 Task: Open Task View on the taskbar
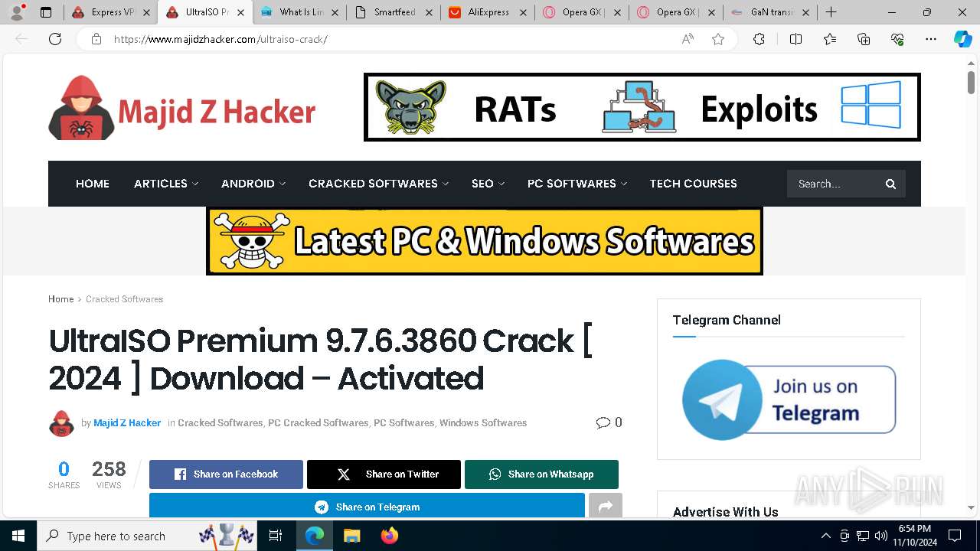pos(276,536)
